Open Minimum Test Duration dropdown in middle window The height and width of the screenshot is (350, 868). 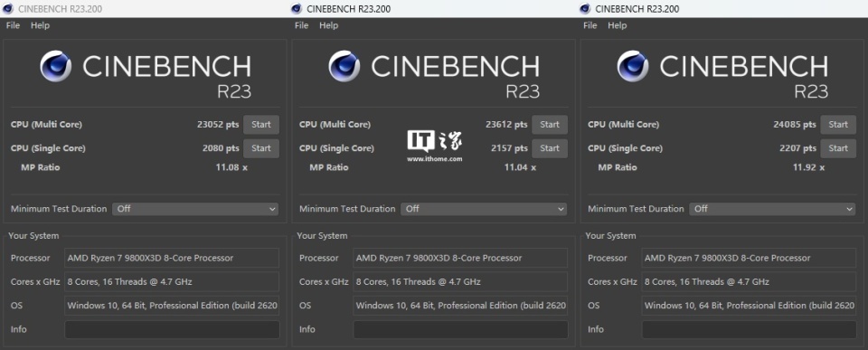(x=484, y=209)
